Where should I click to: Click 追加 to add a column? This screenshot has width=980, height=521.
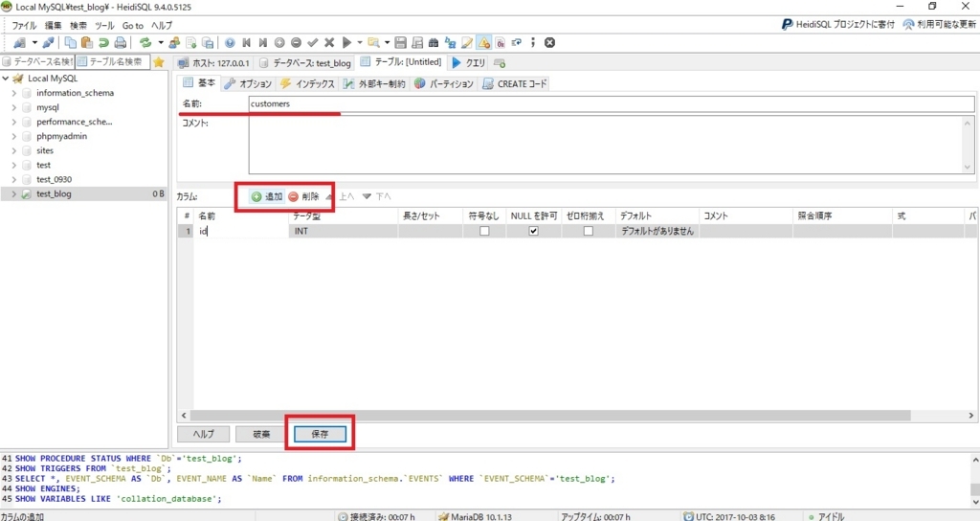click(x=267, y=196)
